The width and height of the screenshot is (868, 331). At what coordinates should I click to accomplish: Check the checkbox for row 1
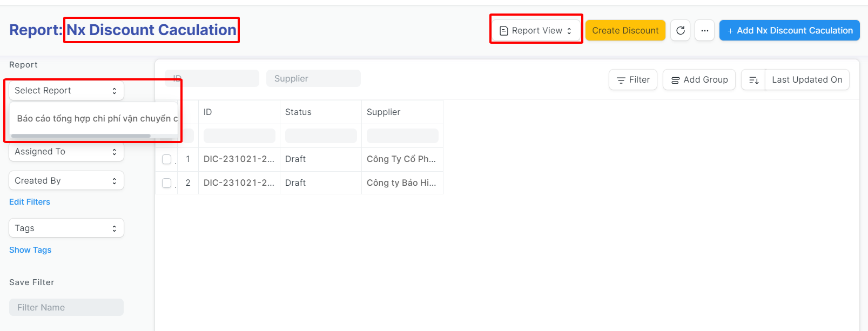167,159
